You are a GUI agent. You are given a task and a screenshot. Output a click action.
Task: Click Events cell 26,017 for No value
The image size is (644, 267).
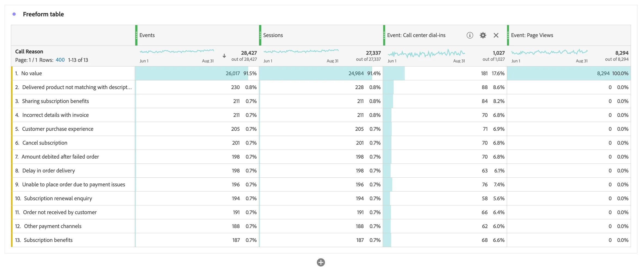(x=197, y=73)
